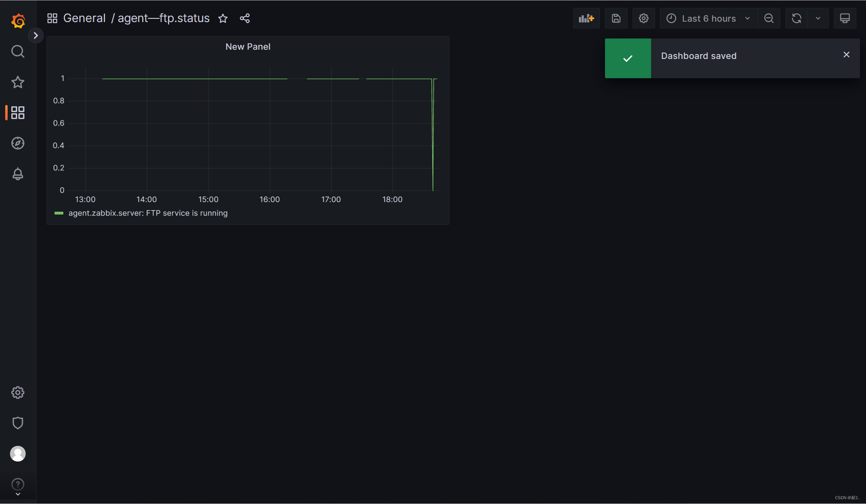Click the General folder breadcrumb link
866x504 pixels.
(x=84, y=18)
